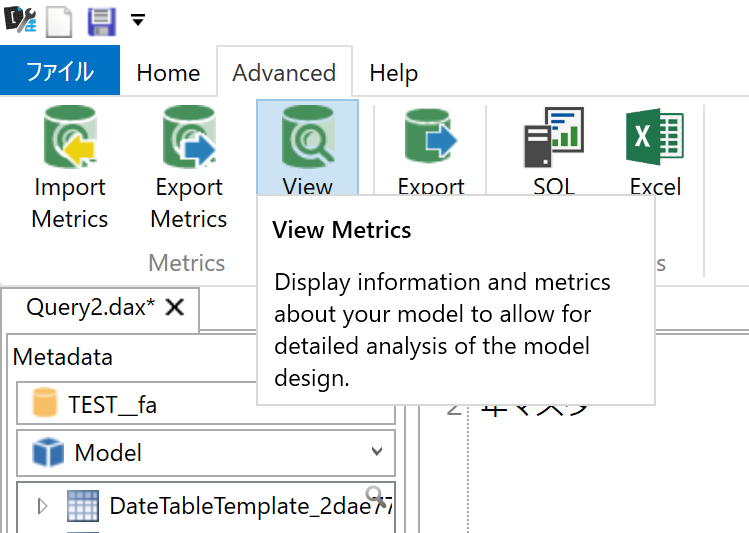Image resolution: width=749 pixels, height=533 pixels.
Task: Select the Advanced ribbon tab
Action: pos(284,73)
